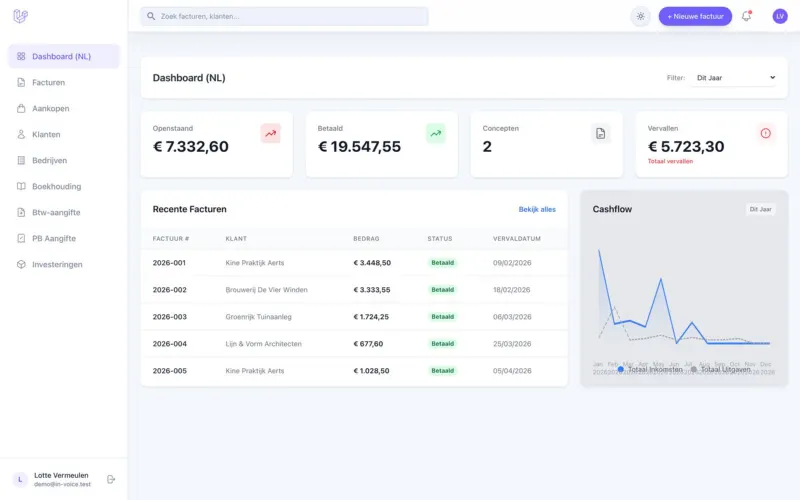Click the Facturen document icon
The height and width of the screenshot is (500, 800).
[x=21, y=82]
